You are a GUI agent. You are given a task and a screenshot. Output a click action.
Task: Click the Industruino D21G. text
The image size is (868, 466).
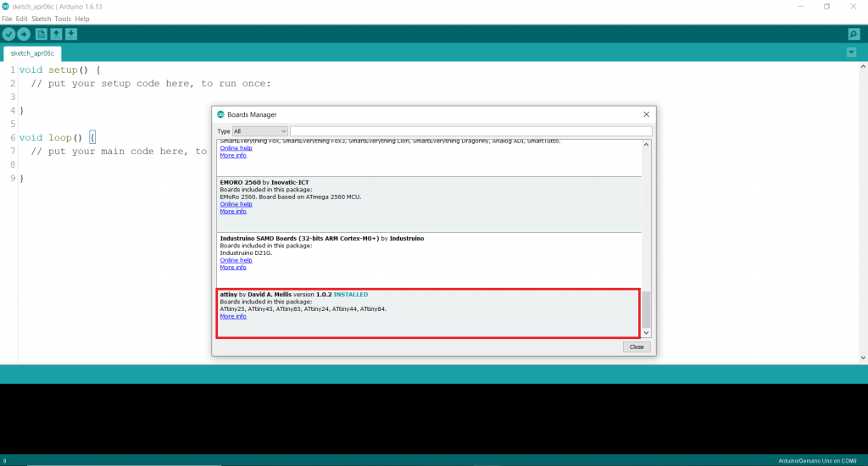pyautogui.click(x=246, y=253)
